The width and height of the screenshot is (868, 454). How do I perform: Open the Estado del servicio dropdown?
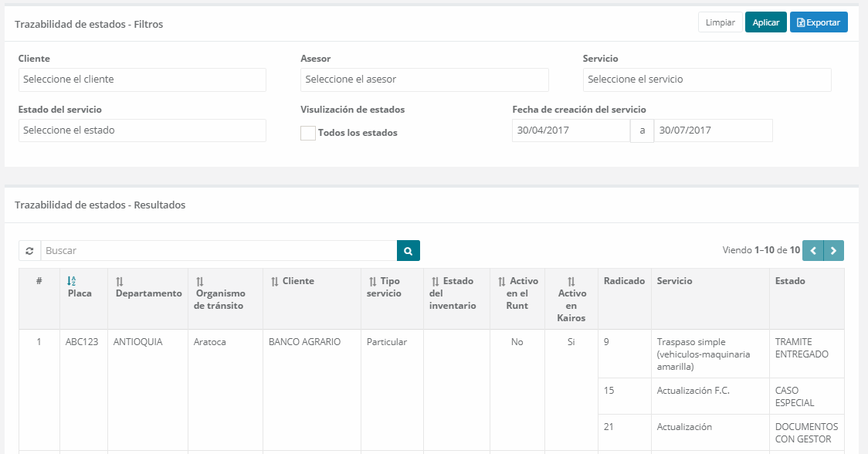(x=142, y=130)
